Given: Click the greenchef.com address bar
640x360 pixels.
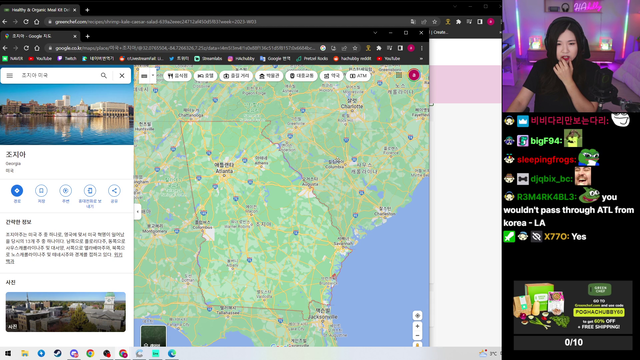Looking at the screenshot, I should pyautogui.click(x=229, y=22).
